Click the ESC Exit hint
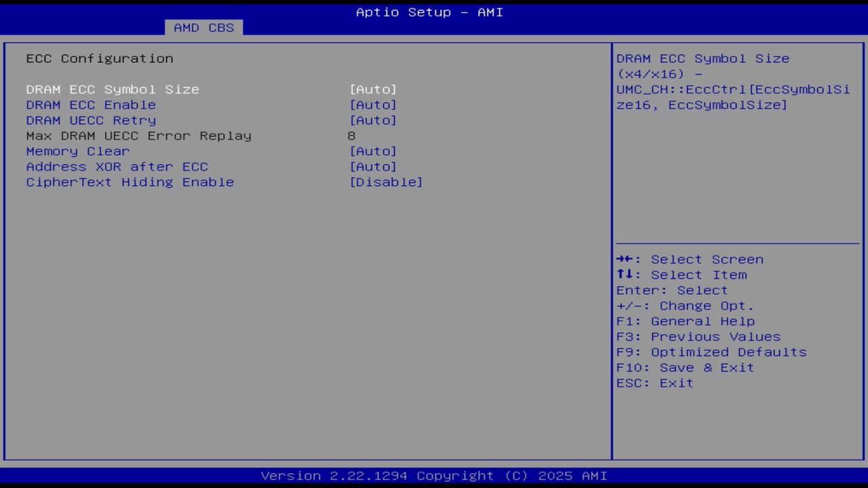 pos(654,382)
